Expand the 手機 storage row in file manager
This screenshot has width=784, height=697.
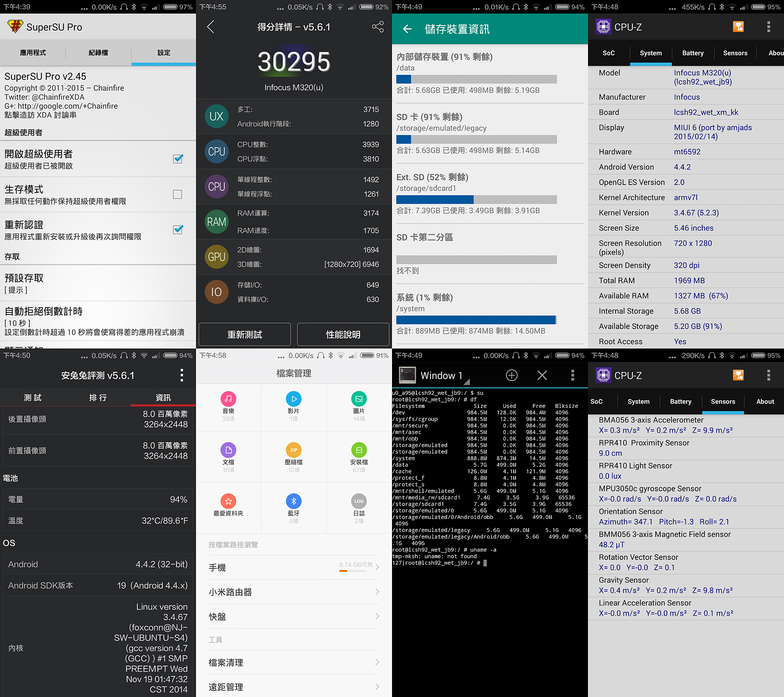(x=294, y=567)
